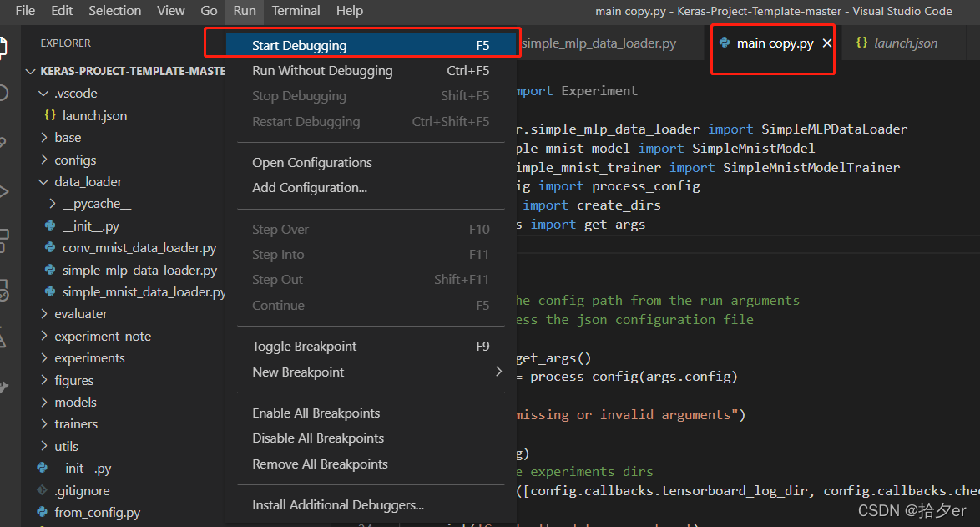Select Open Configurations menu entry
Screen dimensions: 980x527
click(x=371, y=163)
